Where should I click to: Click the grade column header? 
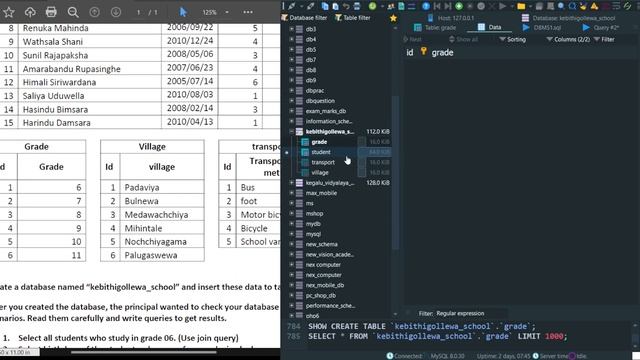click(x=442, y=52)
